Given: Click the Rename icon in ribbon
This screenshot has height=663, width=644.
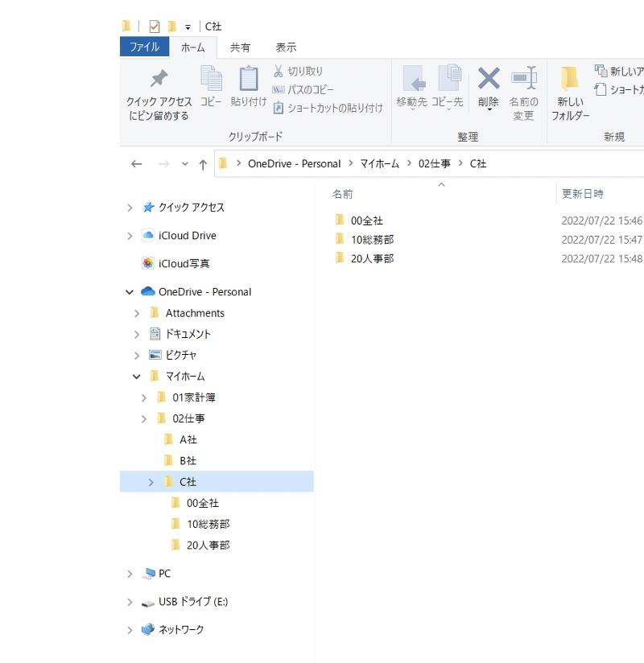Looking at the screenshot, I should pos(523,79).
